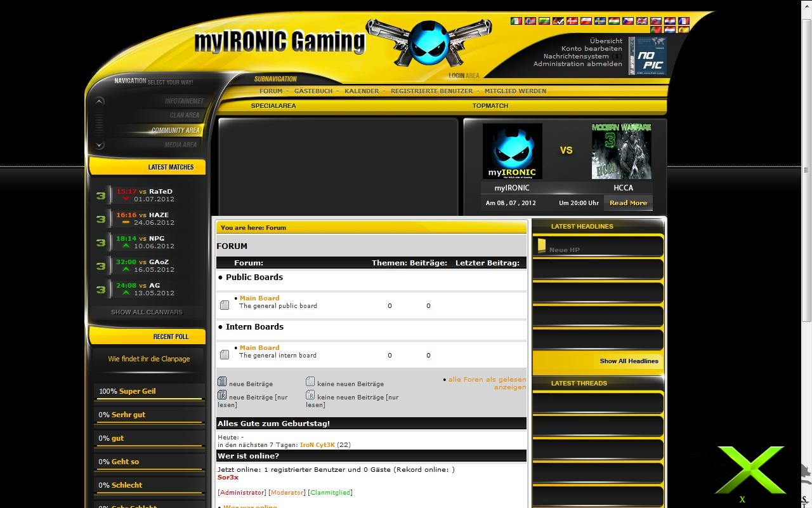The image size is (812, 508).
Task: Open the Infotainment navigation section
Action: pos(184,101)
